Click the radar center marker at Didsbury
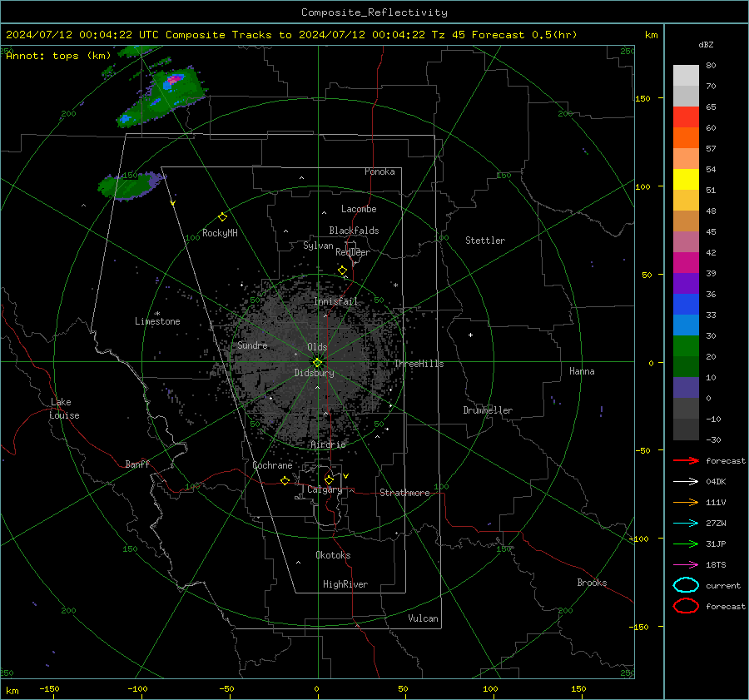The image size is (749, 700). 318,363
